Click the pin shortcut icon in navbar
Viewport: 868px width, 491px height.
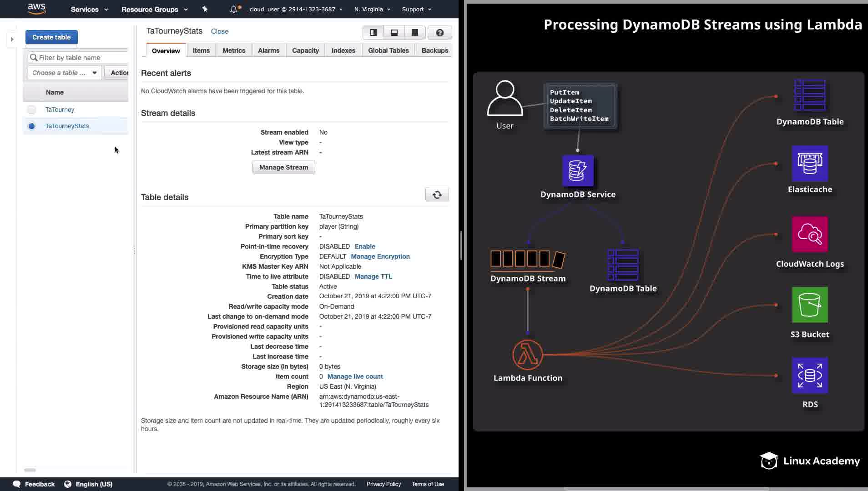205,9
